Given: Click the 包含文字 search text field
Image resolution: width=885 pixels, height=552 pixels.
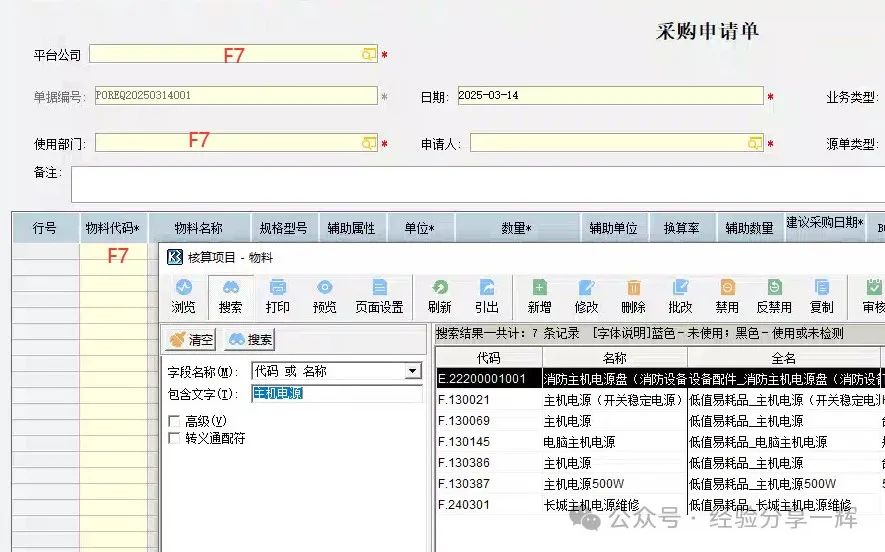Looking at the screenshot, I should point(336,394).
